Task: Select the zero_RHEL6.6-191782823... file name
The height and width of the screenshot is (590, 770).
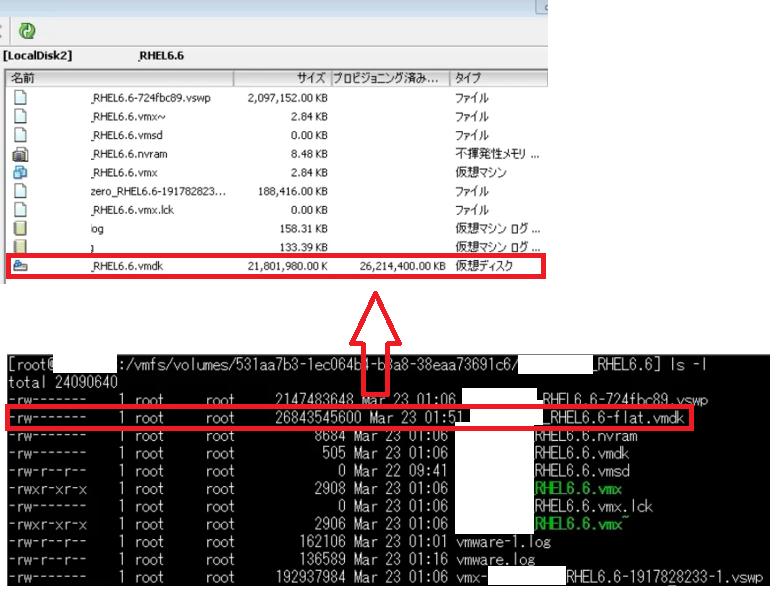Action: tap(158, 191)
